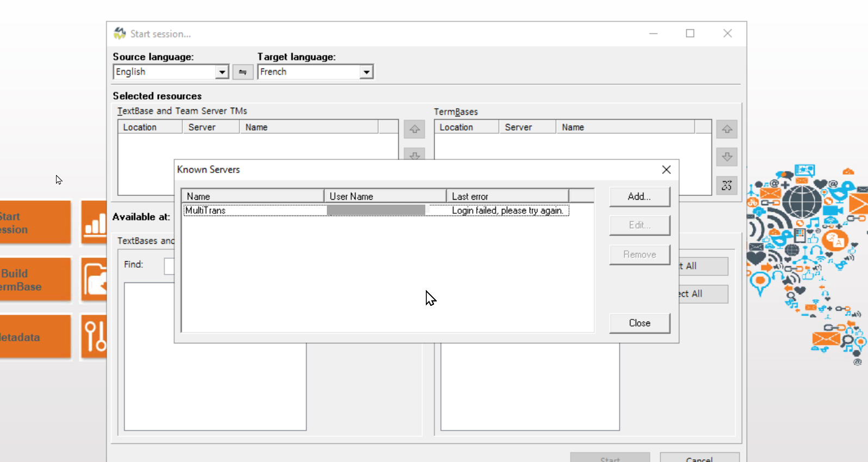The width and height of the screenshot is (868, 462).
Task: Maximize the Start session window
Action: [x=690, y=34]
